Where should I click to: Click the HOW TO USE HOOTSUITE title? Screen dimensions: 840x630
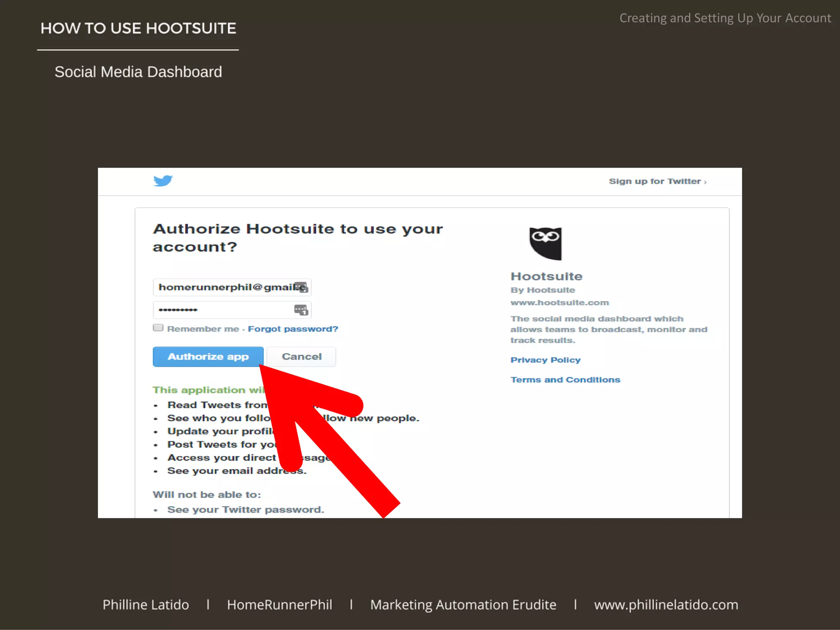click(138, 28)
